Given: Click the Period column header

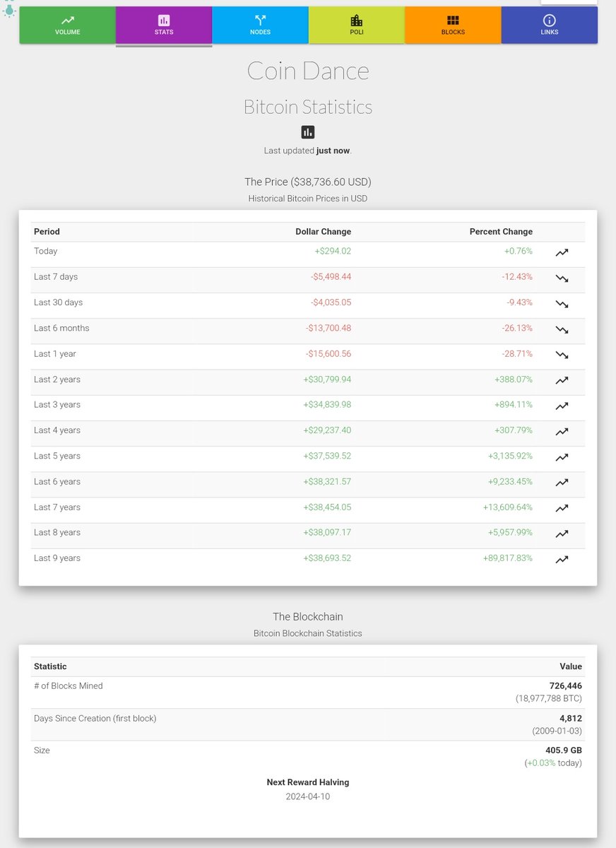Looking at the screenshot, I should tap(47, 232).
